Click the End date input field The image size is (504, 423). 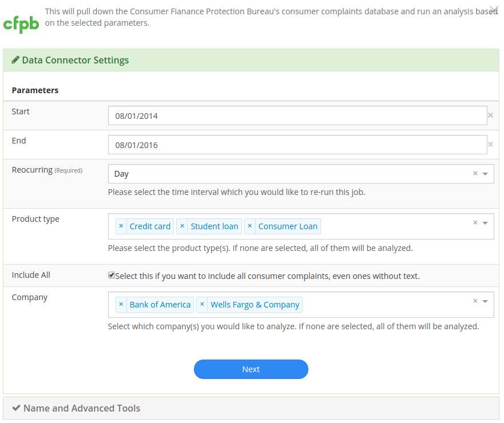coord(297,145)
